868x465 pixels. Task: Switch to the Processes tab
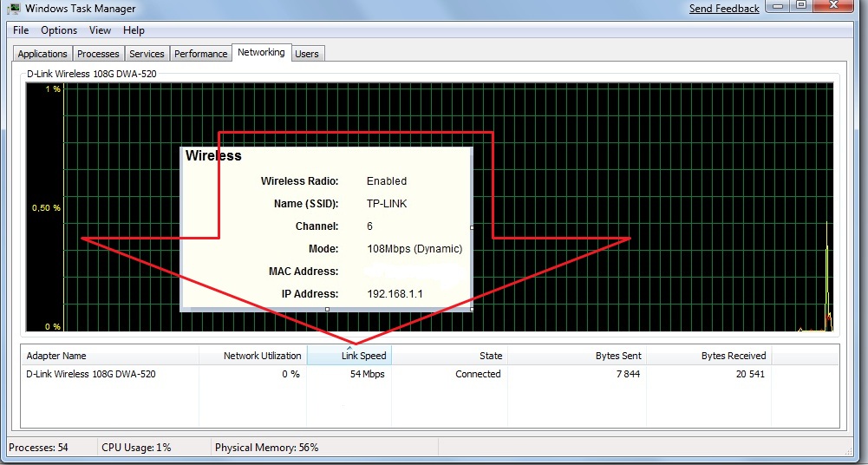[x=98, y=54]
